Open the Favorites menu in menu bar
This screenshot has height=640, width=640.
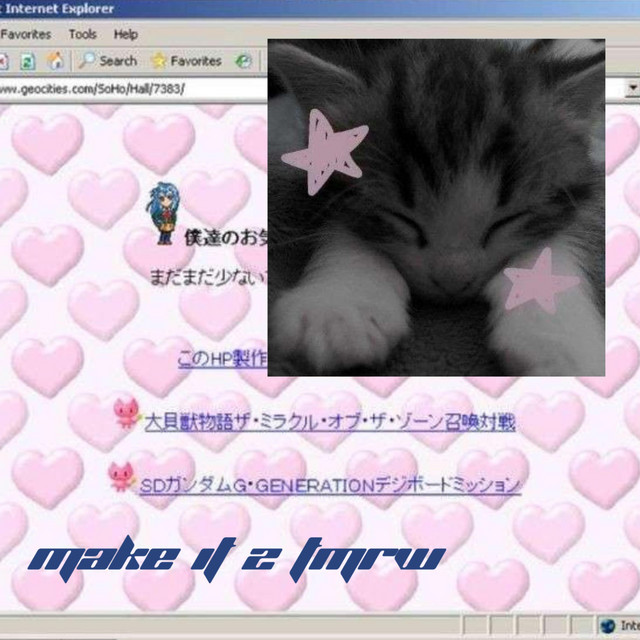coord(25,34)
